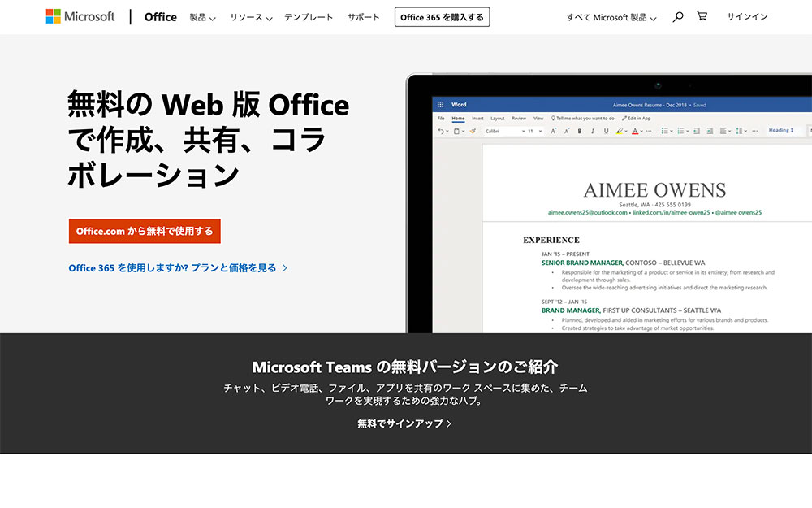Click サインイン in the header

747,16
